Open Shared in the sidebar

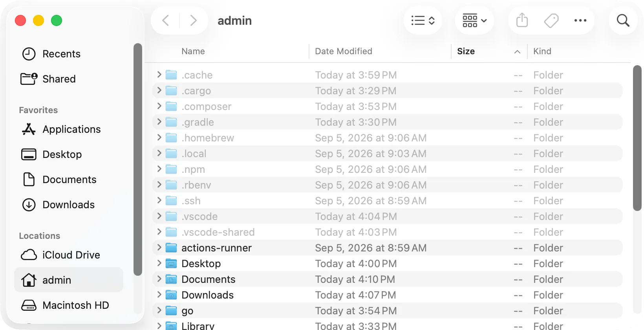click(x=69, y=79)
